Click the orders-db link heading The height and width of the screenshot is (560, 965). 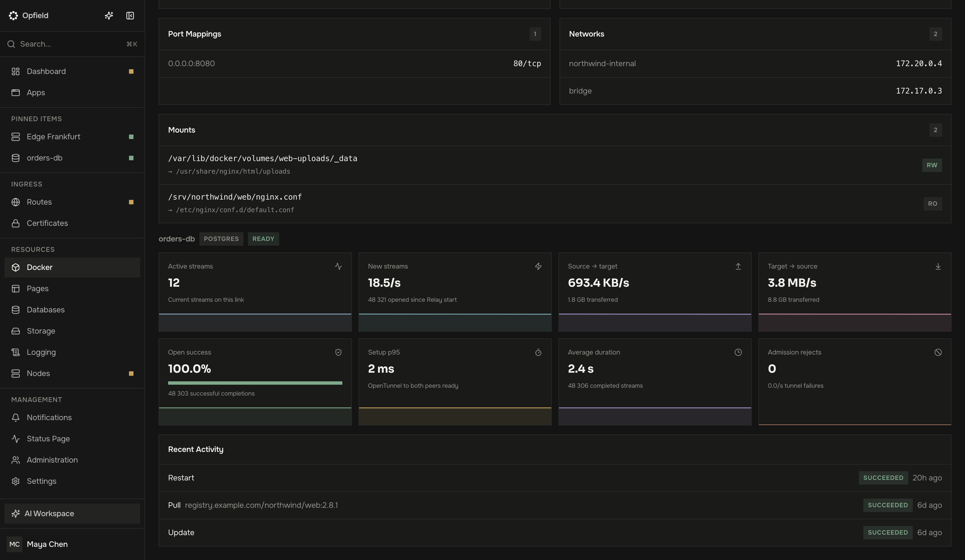click(x=176, y=239)
